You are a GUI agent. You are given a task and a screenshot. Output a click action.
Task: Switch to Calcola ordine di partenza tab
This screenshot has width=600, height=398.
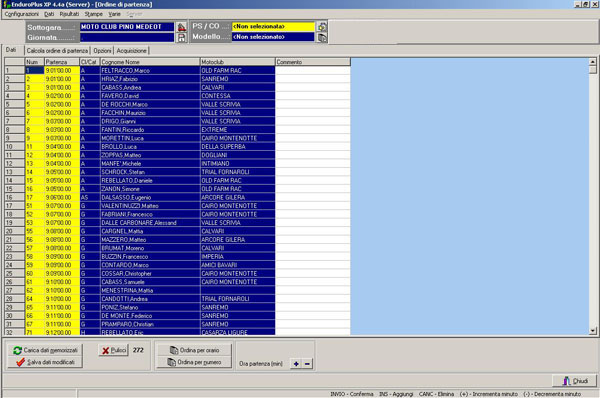click(x=57, y=51)
